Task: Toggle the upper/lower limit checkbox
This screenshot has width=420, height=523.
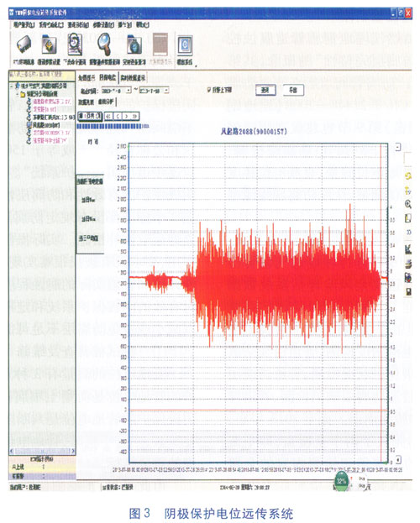Action: point(209,90)
